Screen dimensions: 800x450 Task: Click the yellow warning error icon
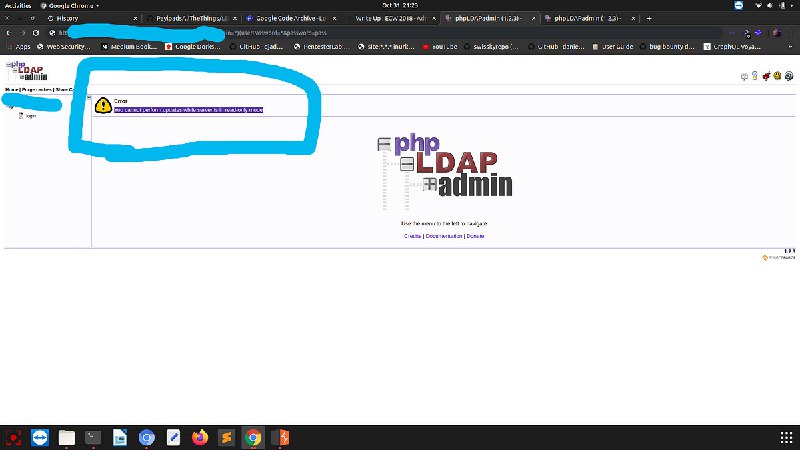pyautogui.click(x=103, y=105)
